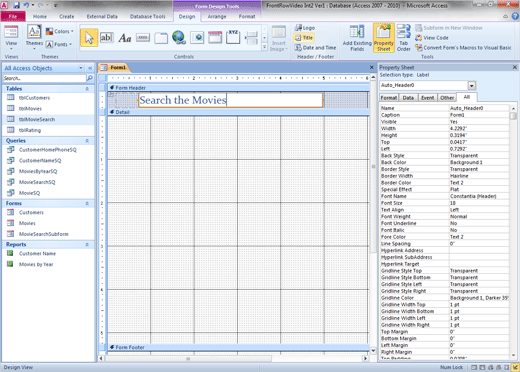This screenshot has height=372, width=520.
Task: Open the External Data tab
Action: point(102,16)
